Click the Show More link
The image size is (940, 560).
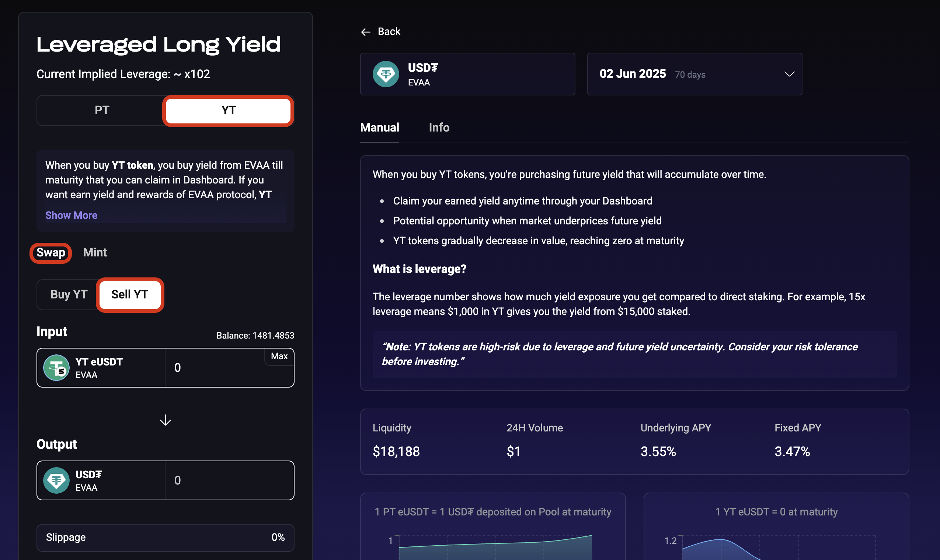(x=72, y=215)
